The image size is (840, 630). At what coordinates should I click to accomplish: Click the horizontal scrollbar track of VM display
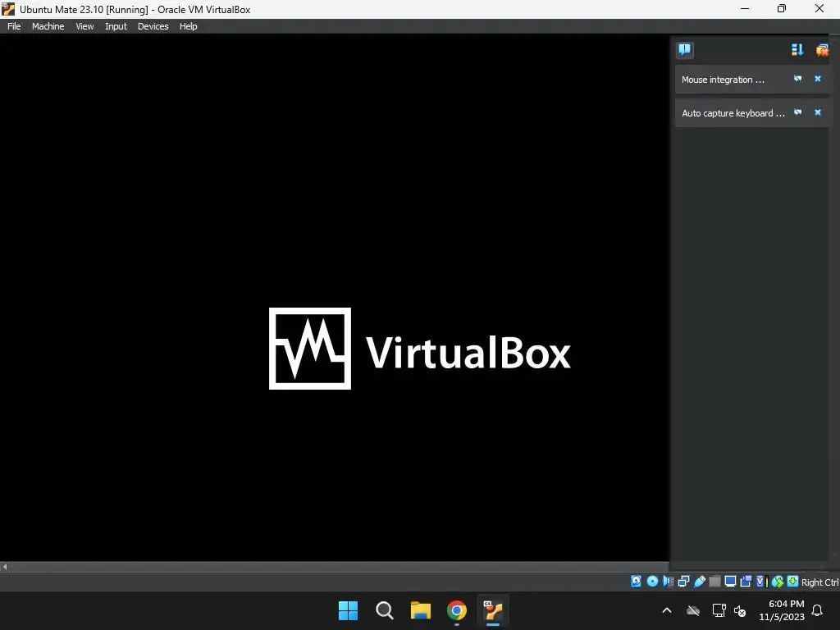[x=340, y=566]
